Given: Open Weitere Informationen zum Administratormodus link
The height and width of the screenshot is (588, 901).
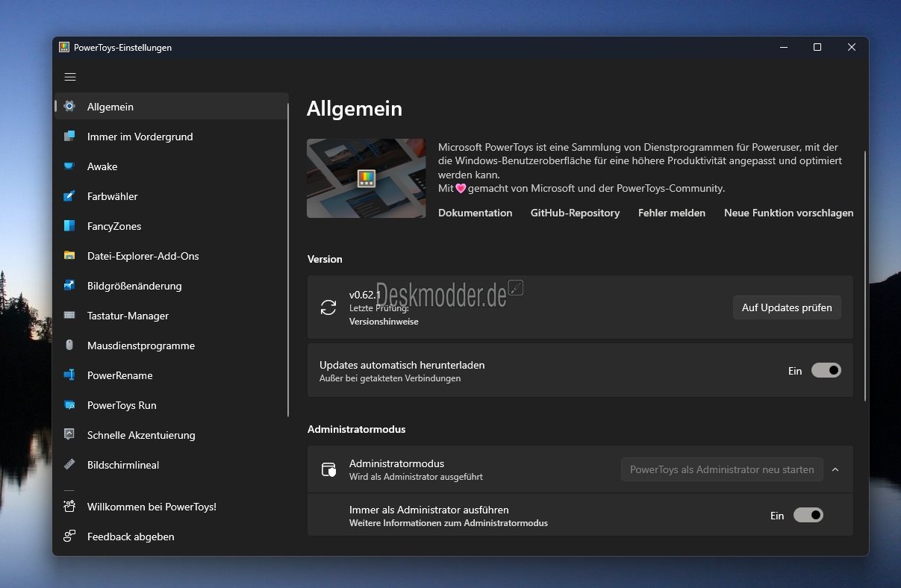Looking at the screenshot, I should (449, 523).
